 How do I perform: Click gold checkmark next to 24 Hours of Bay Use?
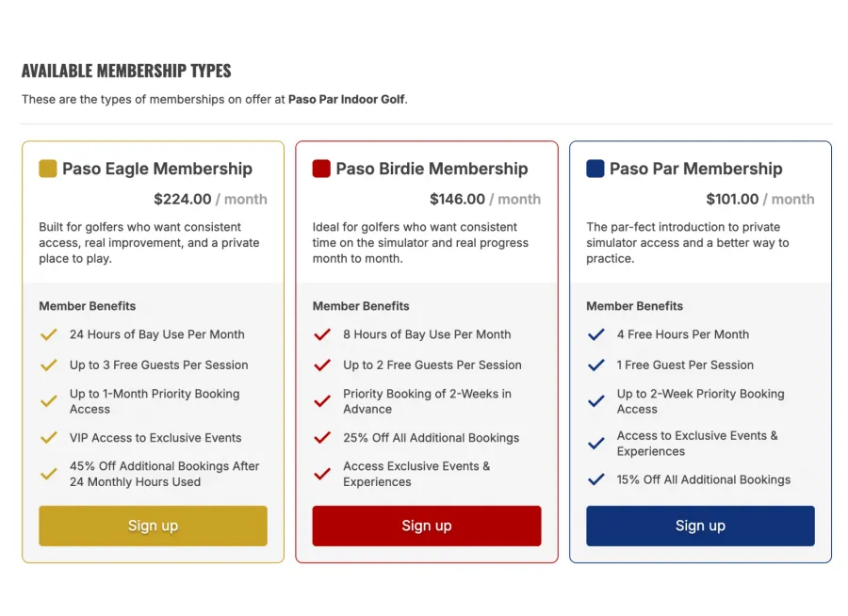click(49, 334)
